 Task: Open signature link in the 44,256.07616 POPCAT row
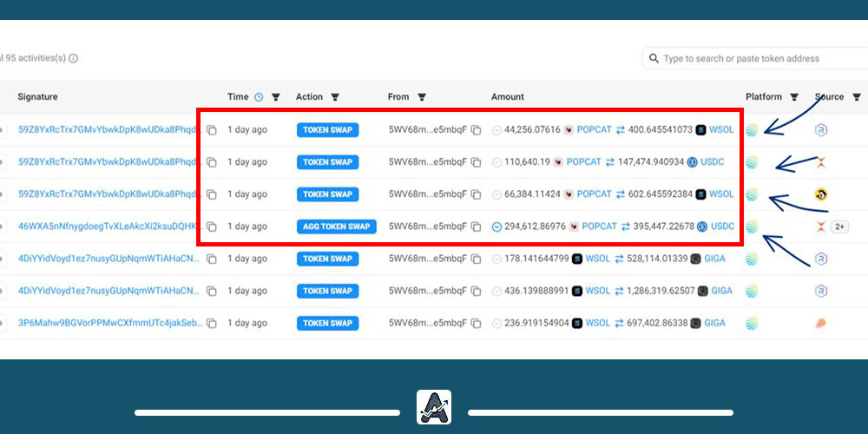pos(108,130)
